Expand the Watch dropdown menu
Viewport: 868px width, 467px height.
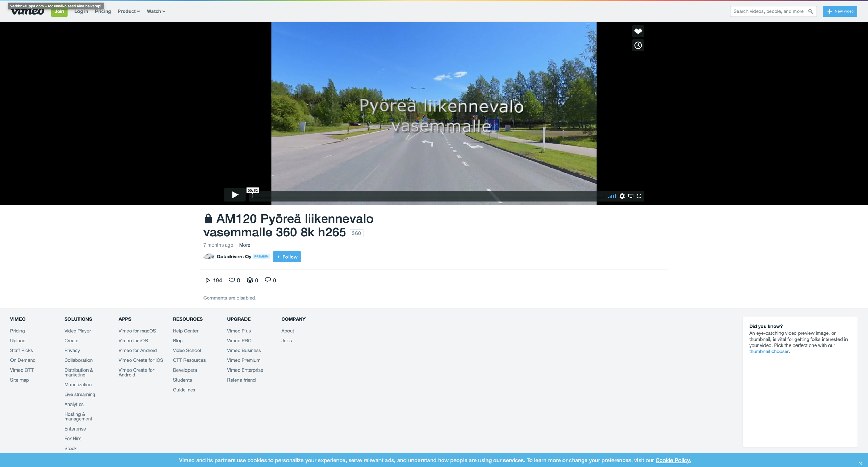156,11
